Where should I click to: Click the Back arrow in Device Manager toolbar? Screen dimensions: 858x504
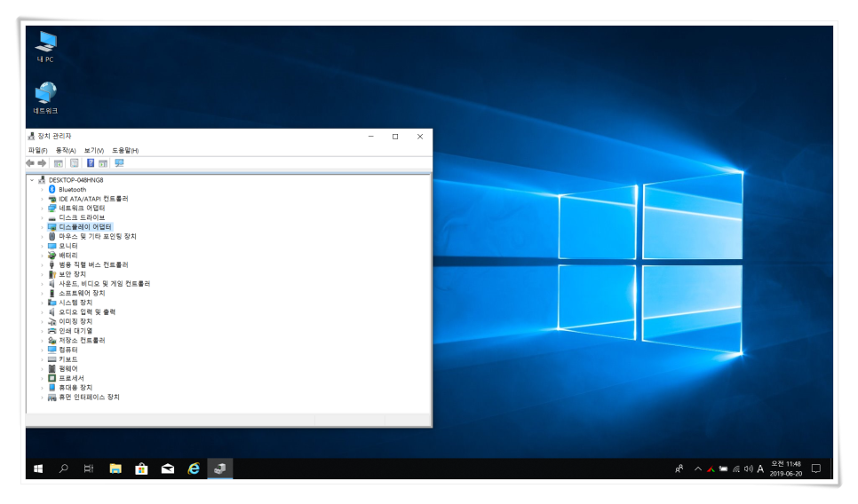tap(30, 163)
